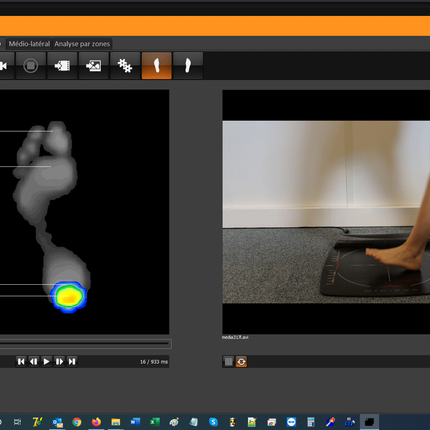Viewport: 430px width, 430px height.
Task: Open Calculator from the taskbar
Action: (x=311, y=422)
